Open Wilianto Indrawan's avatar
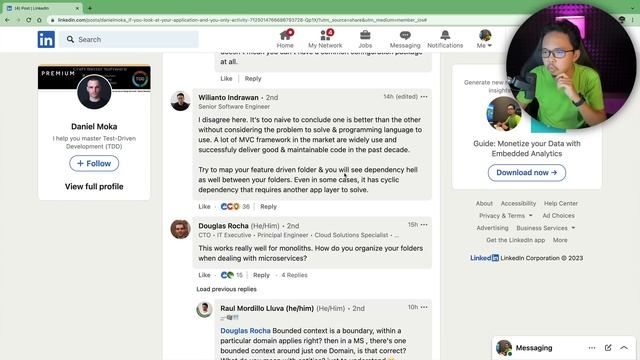 click(x=180, y=101)
